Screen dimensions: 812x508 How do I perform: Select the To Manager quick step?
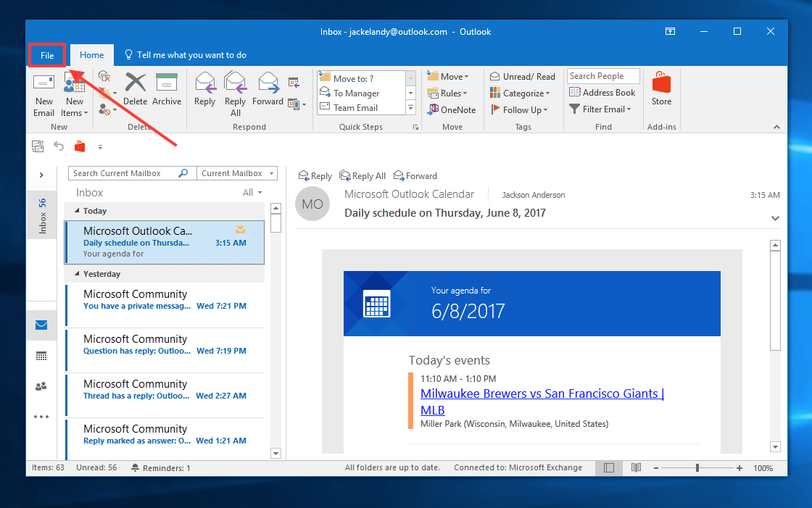[361, 93]
